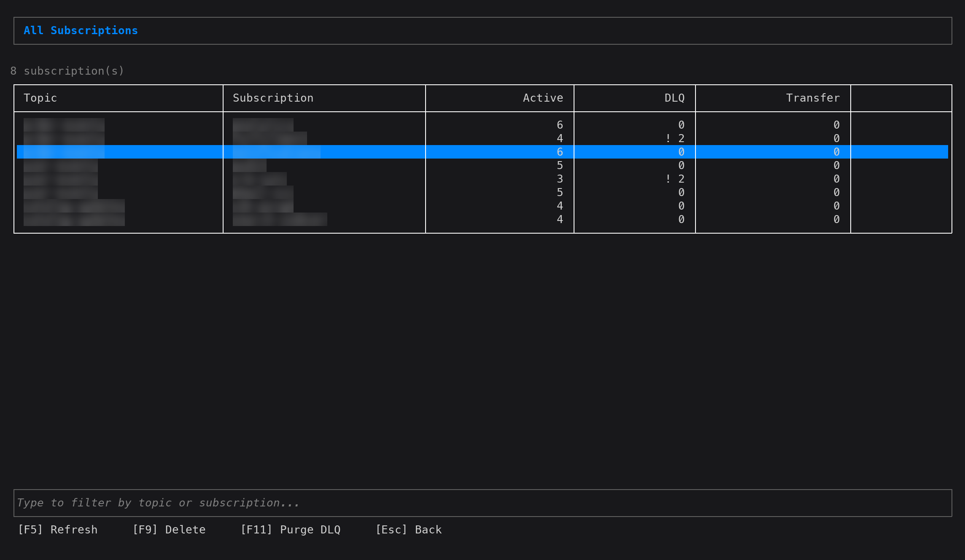Click the F9 Delete shortcut

coord(169,530)
